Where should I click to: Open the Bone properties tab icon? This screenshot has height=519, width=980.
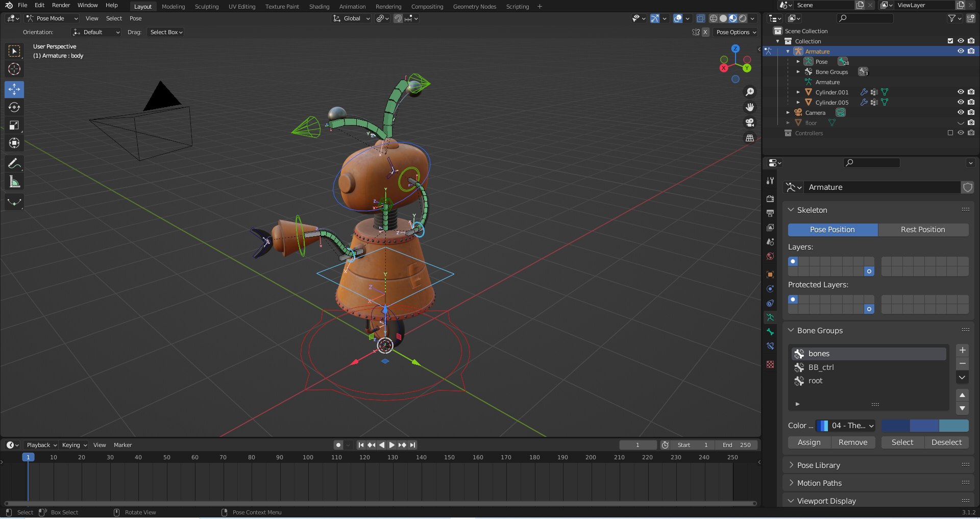pos(770,332)
